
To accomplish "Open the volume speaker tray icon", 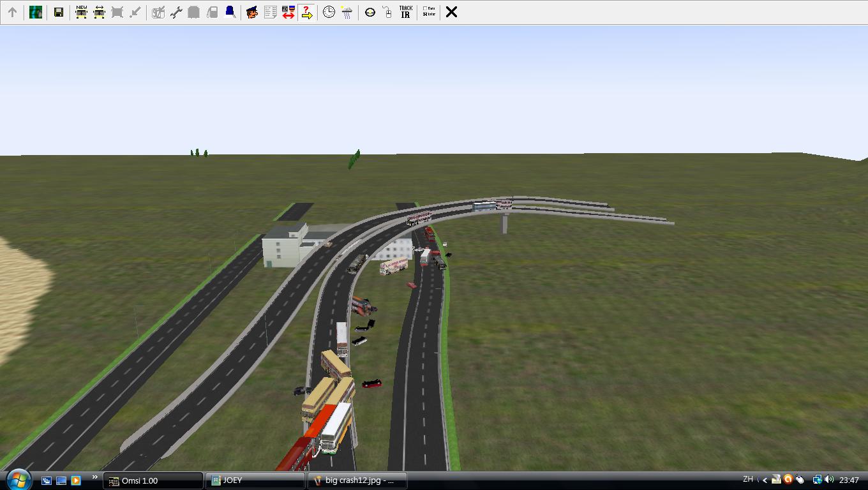I will tap(829, 480).
